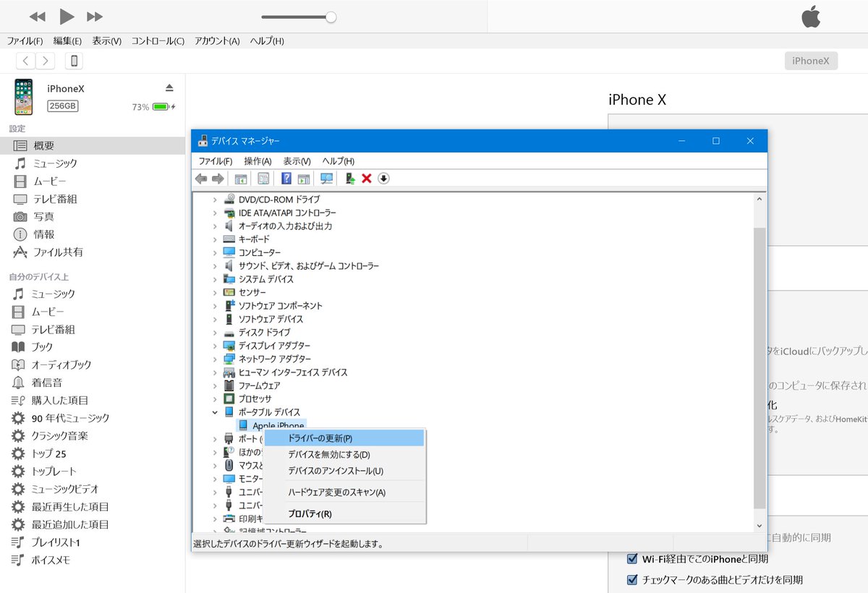Open the iTunes アカウント(A) menu
This screenshot has width=868, height=593.
click(217, 41)
